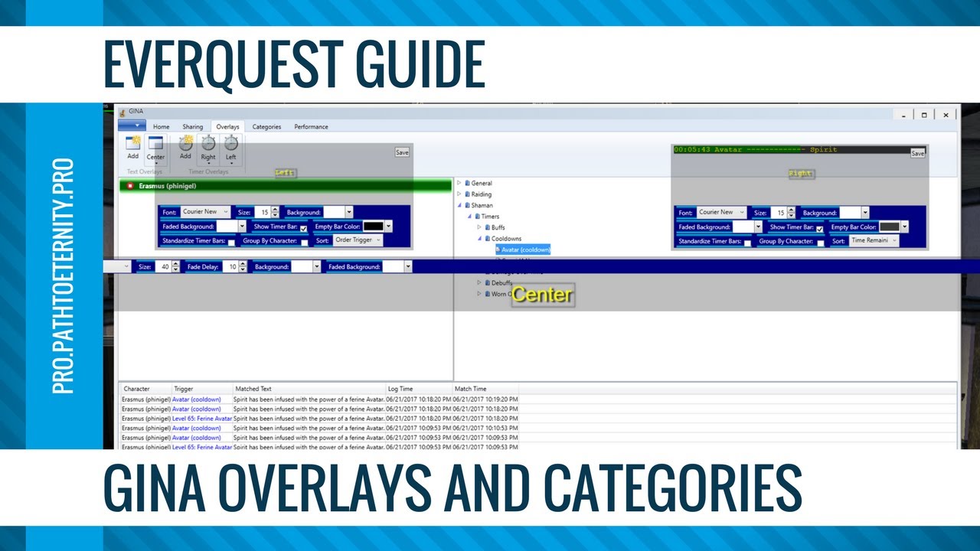The width and height of the screenshot is (980, 551).
Task: Expand the General tree node
Action: (x=459, y=184)
